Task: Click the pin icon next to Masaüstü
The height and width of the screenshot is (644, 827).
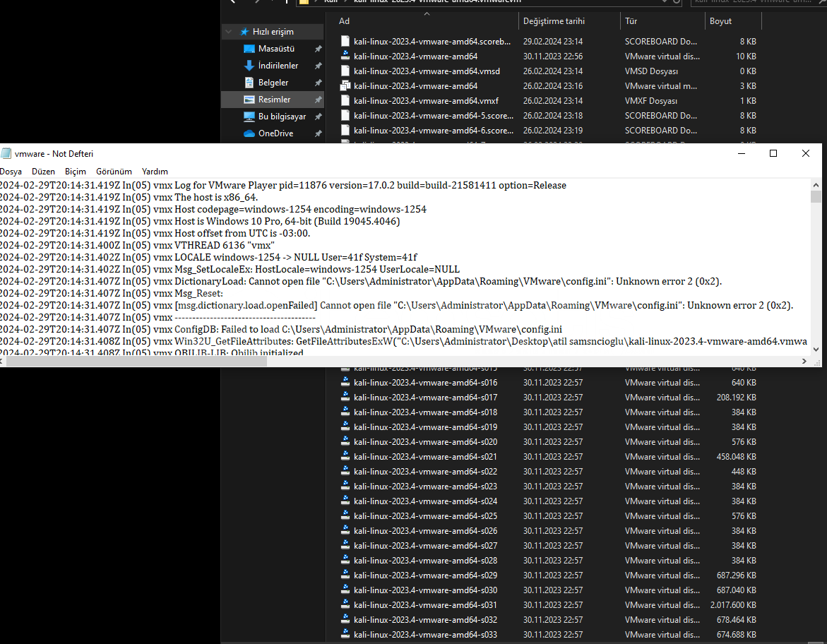Action: tap(318, 49)
